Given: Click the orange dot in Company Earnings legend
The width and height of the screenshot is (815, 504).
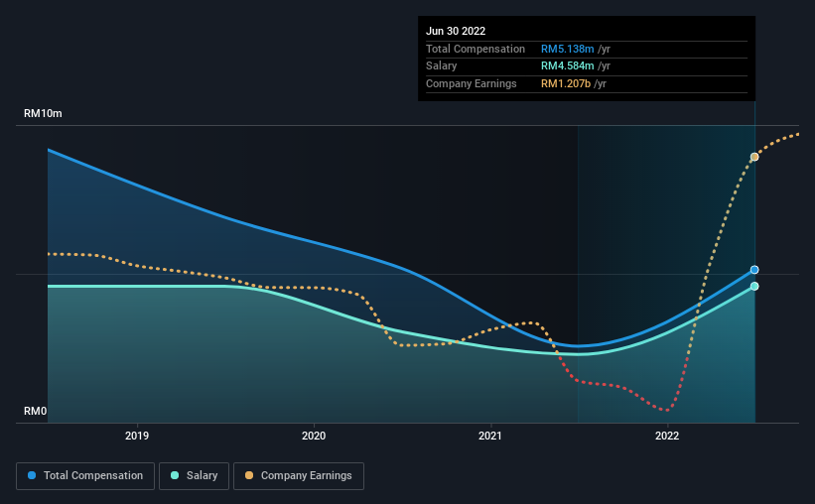Looking at the screenshot, I should (x=249, y=475).
